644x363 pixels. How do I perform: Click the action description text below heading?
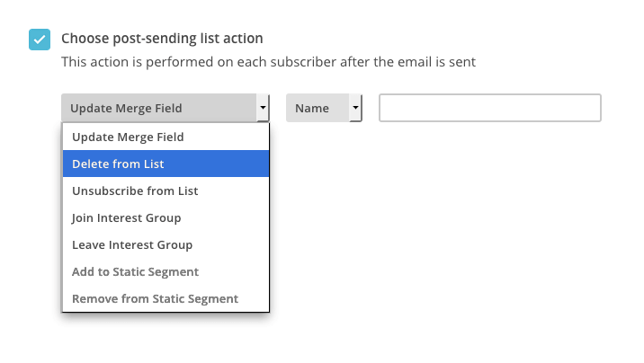pos(269,62)
